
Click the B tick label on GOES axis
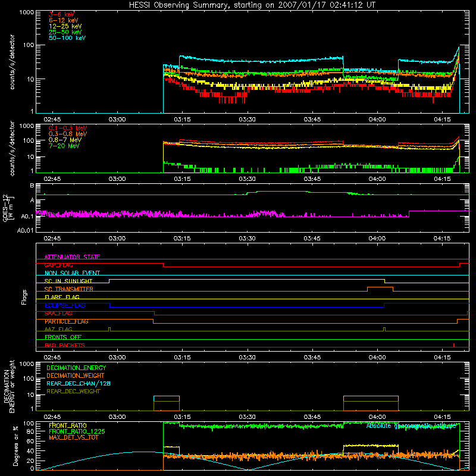pyautogui.click(x=32, y=186)
